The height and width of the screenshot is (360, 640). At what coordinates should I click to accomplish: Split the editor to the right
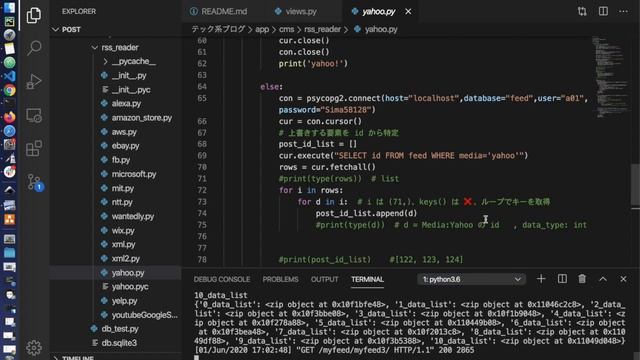pos(603,11)
